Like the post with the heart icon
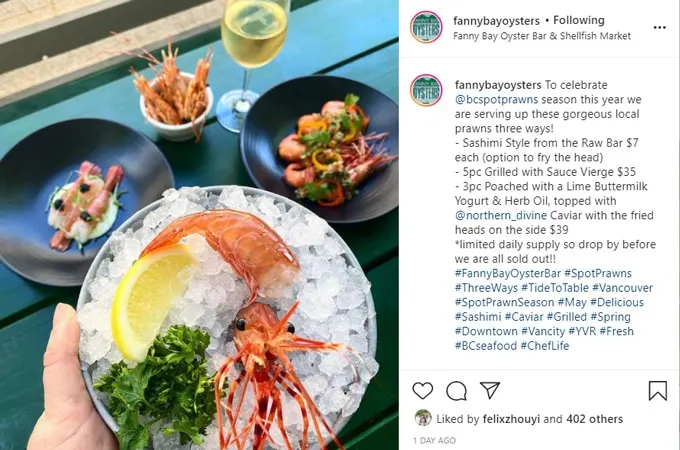 (x=422, y=391)
